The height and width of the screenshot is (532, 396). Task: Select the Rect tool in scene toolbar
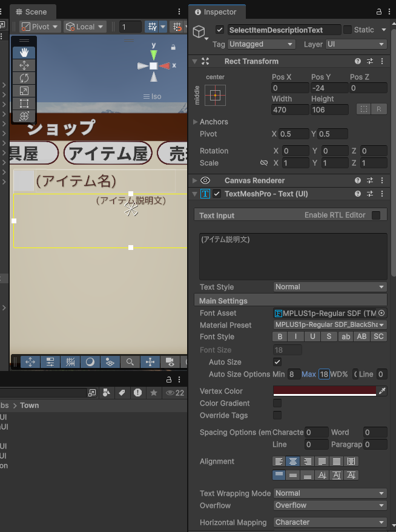tap(24, 103)
